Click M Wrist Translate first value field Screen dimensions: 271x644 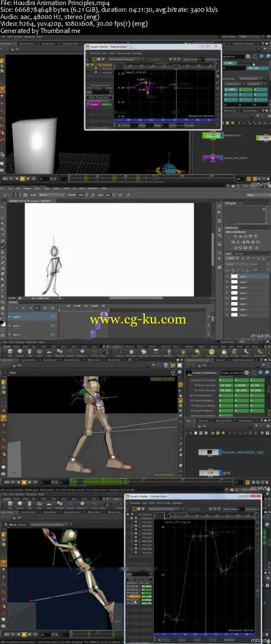(x=227, y=387)
